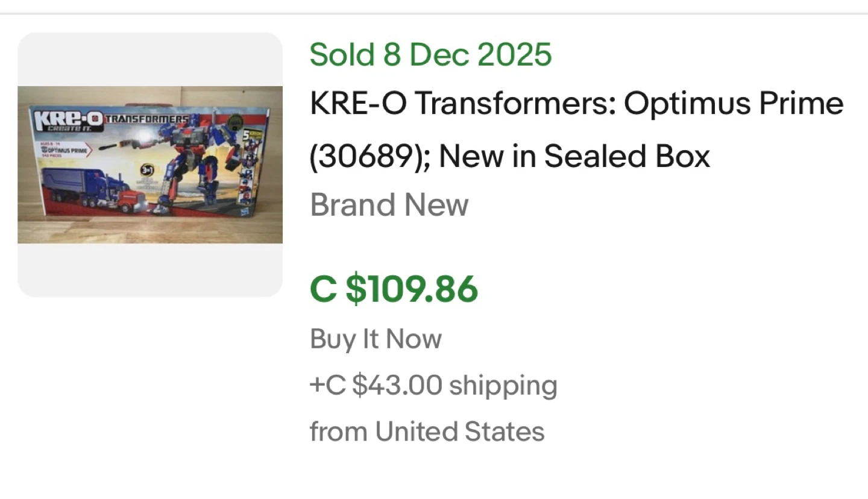Screen dimensions: 868x499
Task: Click the "+C $43.00 shipping" text
Action: click(x=433, y=385)
